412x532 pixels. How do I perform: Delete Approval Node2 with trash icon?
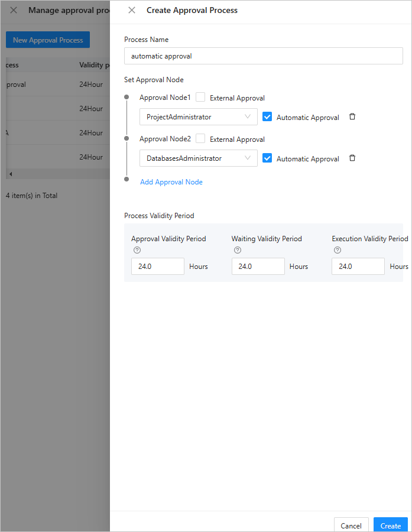click(352, 158)
